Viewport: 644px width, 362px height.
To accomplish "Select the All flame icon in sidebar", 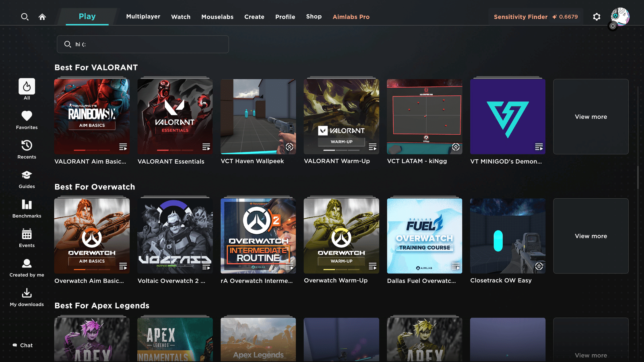I will 27,86.
